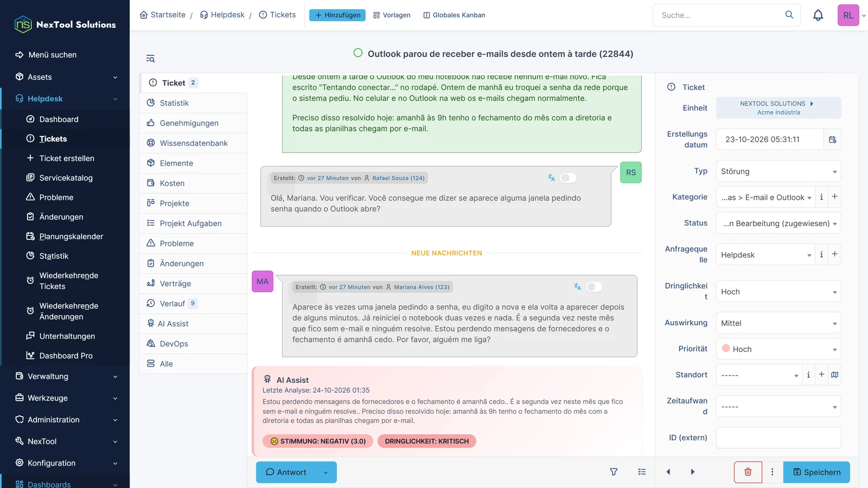The height and width of the screenshot is (488, 868).
Task: Open Vorlagen in the top bar
Action: (x=392, y=15)
